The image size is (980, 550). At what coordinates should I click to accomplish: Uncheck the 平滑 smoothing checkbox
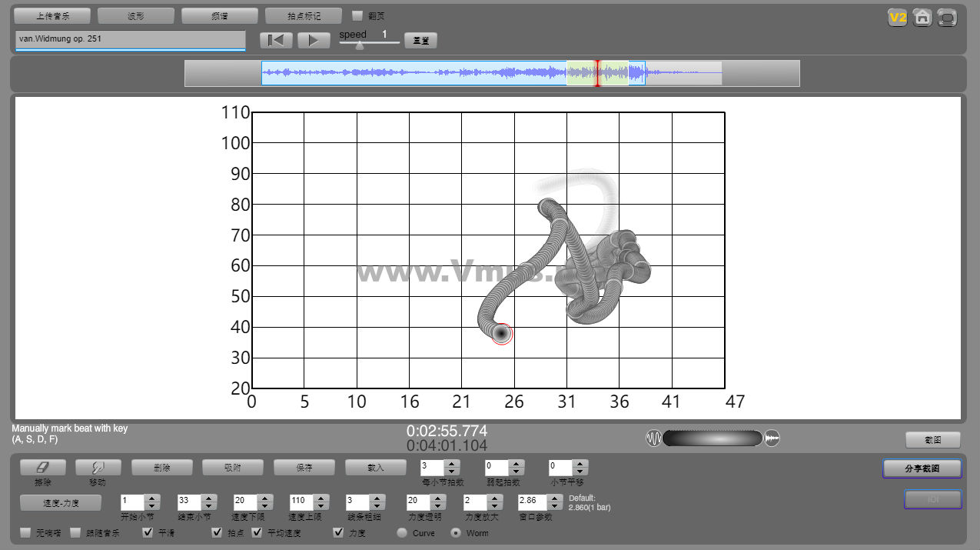click(x=148, y=532)
